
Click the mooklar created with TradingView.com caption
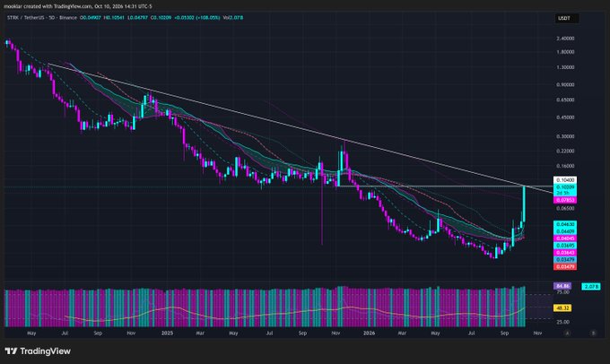click(78, 6)
